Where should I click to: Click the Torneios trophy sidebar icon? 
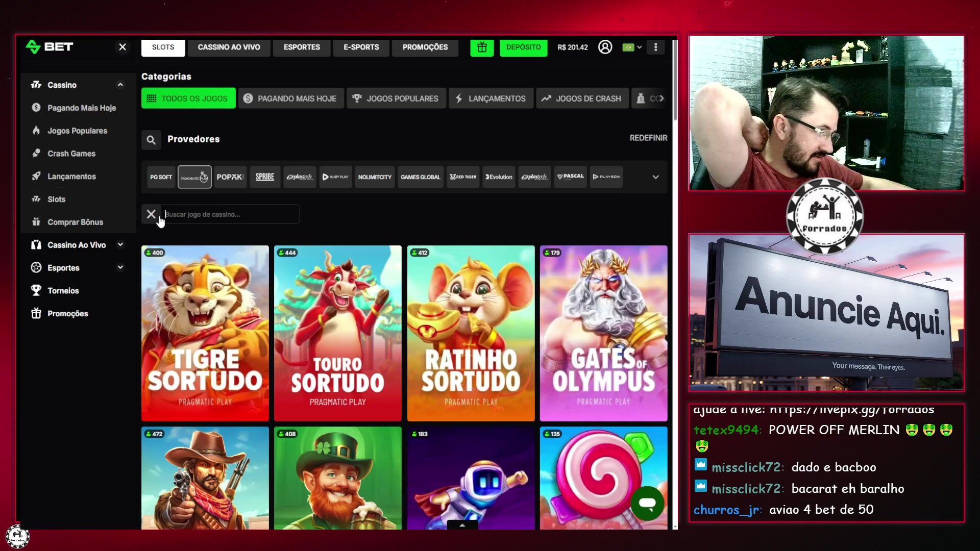pyautogui.click(x=36, y=290)
